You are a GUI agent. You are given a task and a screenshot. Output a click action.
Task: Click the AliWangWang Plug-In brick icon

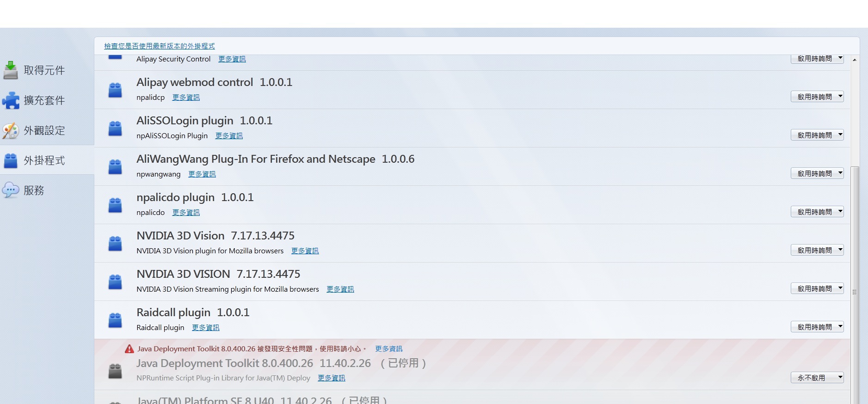115,166
